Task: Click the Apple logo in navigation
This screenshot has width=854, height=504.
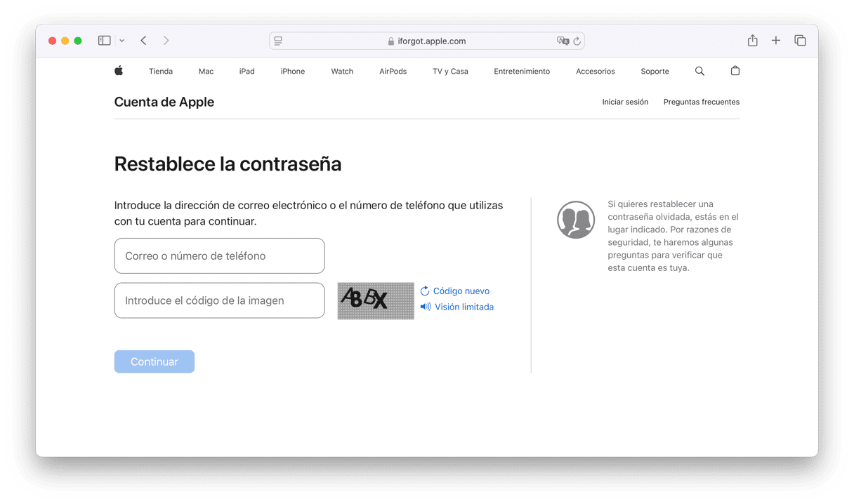Action: tap(119, 71)
